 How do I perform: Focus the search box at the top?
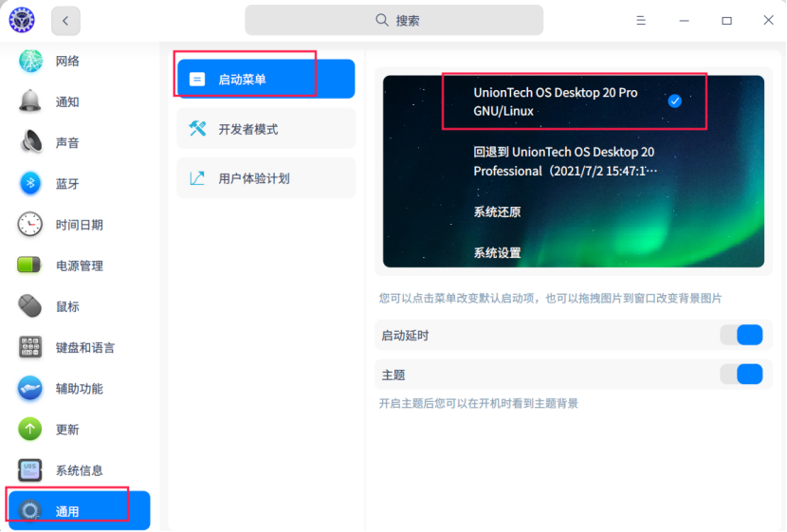pyautogui.click(x=394, y=20)
